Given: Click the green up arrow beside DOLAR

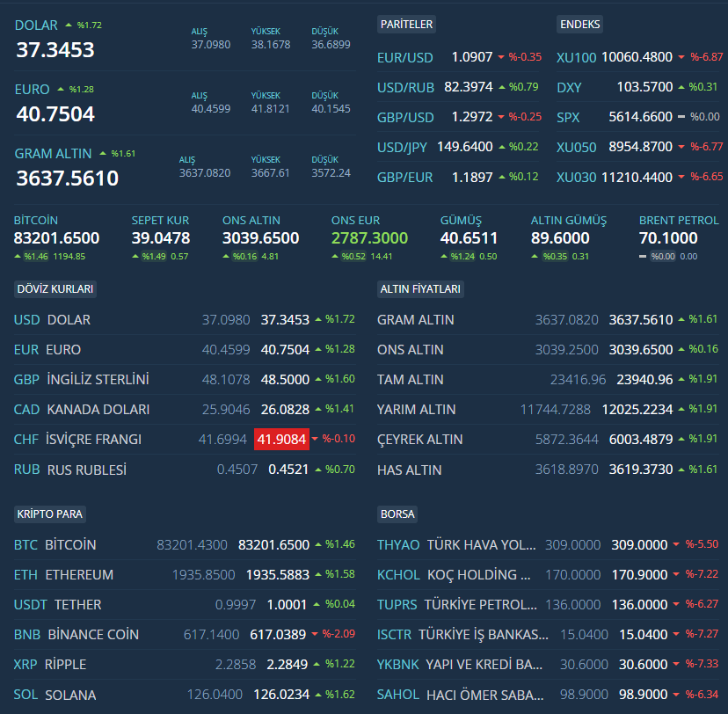Looking at the screenshot, I should coord(69,25).
